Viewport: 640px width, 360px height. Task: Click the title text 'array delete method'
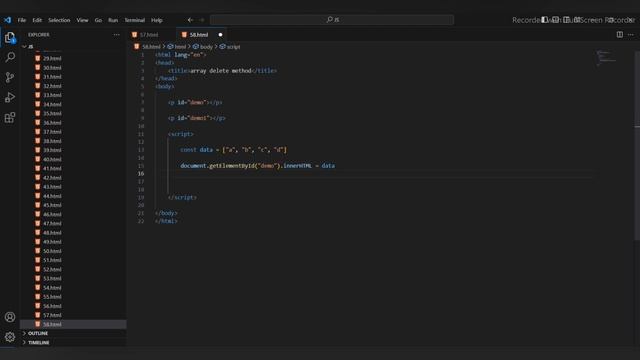point(221,71)
